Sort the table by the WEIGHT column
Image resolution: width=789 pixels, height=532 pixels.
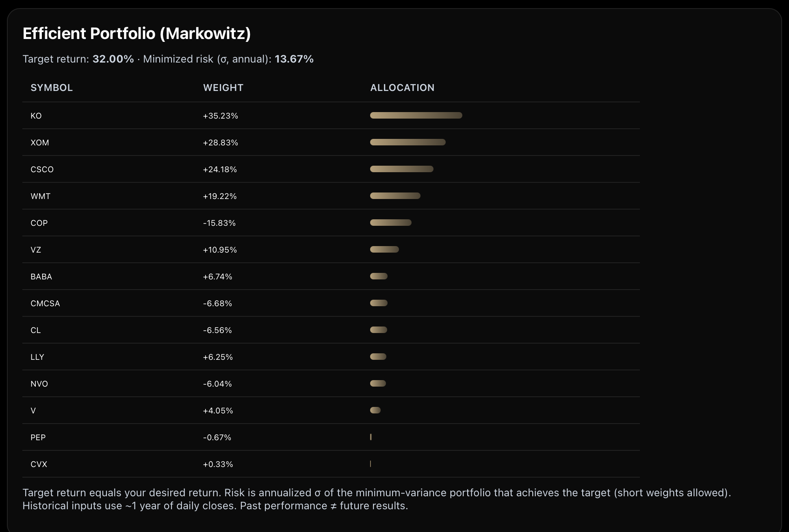pos(223,87)
